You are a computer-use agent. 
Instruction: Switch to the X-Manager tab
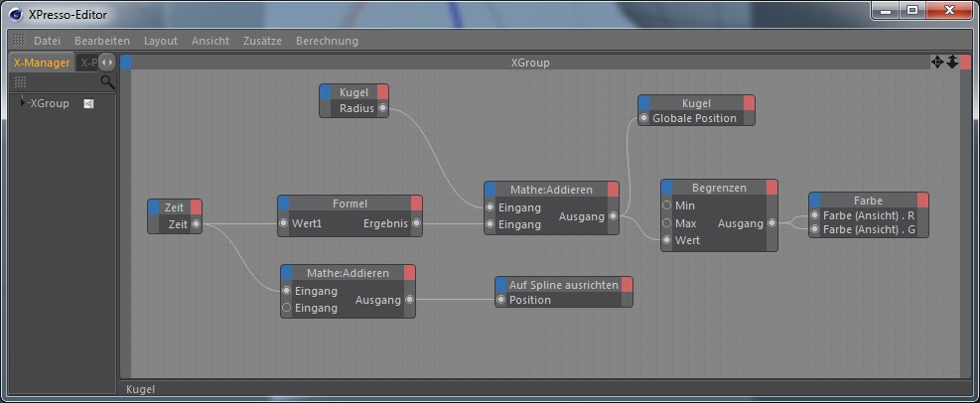41,63
